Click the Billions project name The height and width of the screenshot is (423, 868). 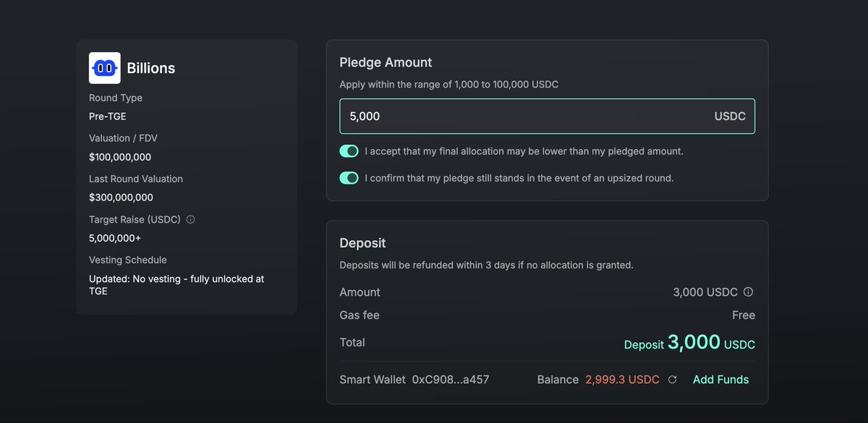tap(151, 68)
